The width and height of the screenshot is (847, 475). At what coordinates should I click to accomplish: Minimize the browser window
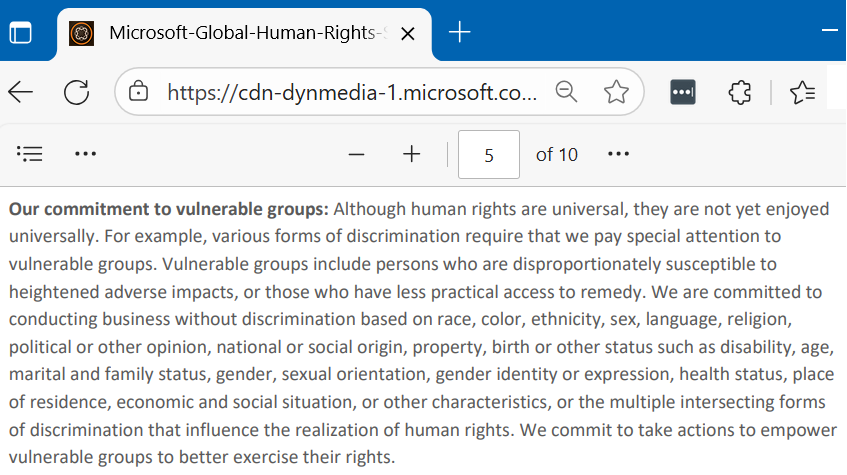coord(830,30)
